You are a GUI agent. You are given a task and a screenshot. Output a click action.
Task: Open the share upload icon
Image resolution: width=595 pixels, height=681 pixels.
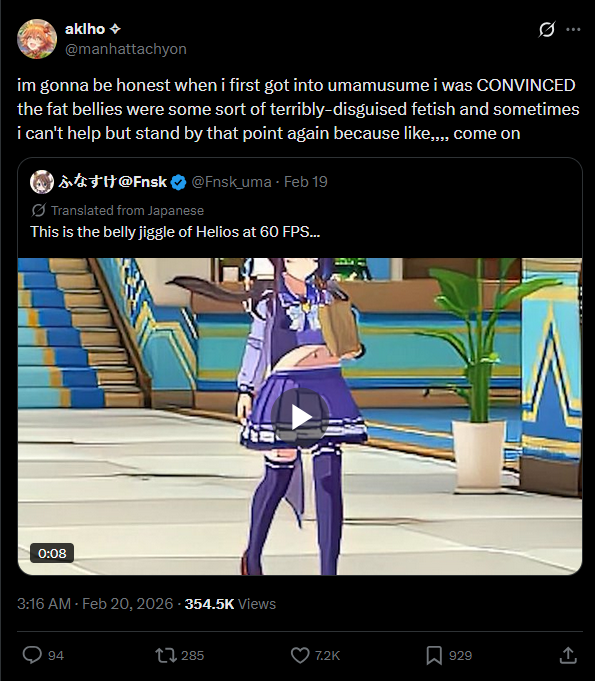pos(568,655)
